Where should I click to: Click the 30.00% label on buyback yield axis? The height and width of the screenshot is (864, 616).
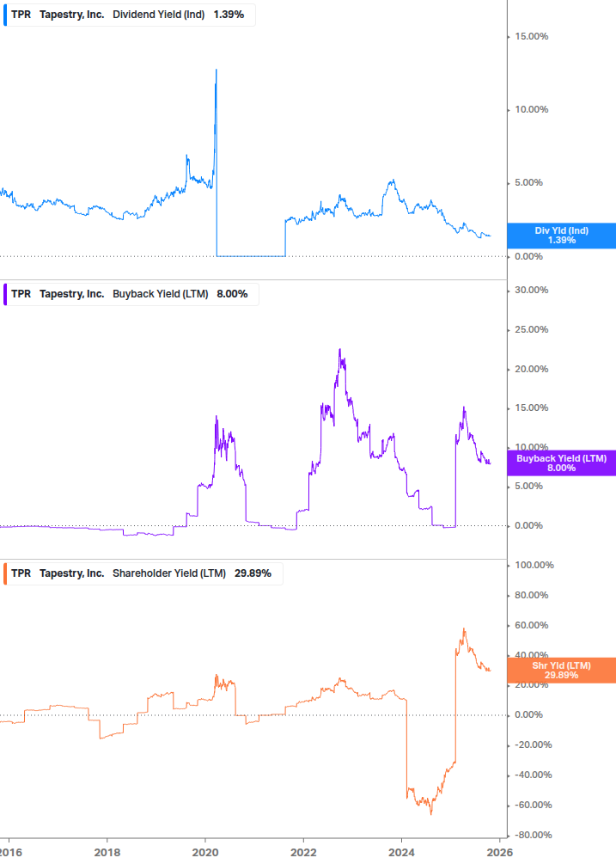[x=531, y=291]
